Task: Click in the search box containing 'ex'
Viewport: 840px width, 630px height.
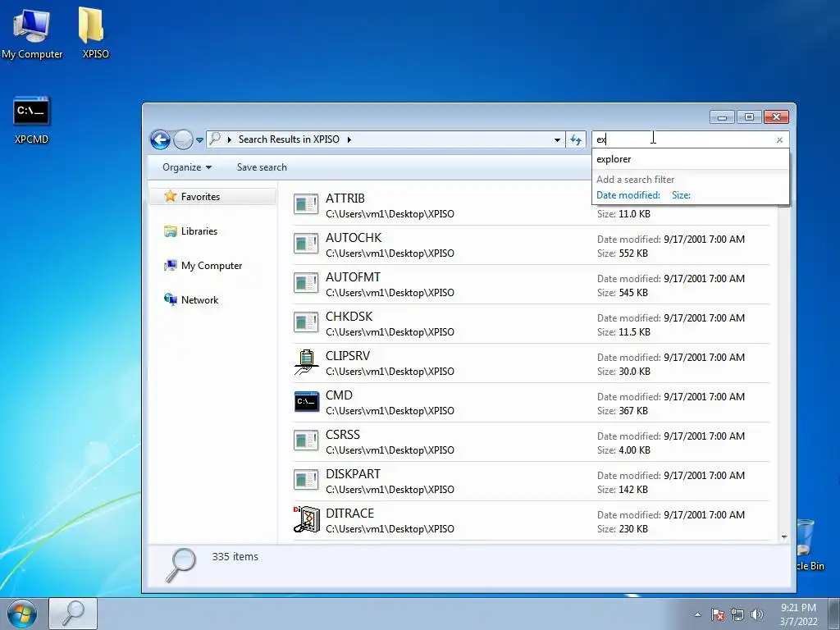Action: [x=685, y=139]
